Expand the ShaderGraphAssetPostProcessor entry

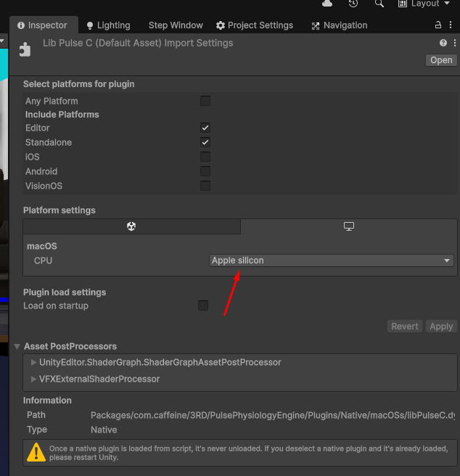33,362
